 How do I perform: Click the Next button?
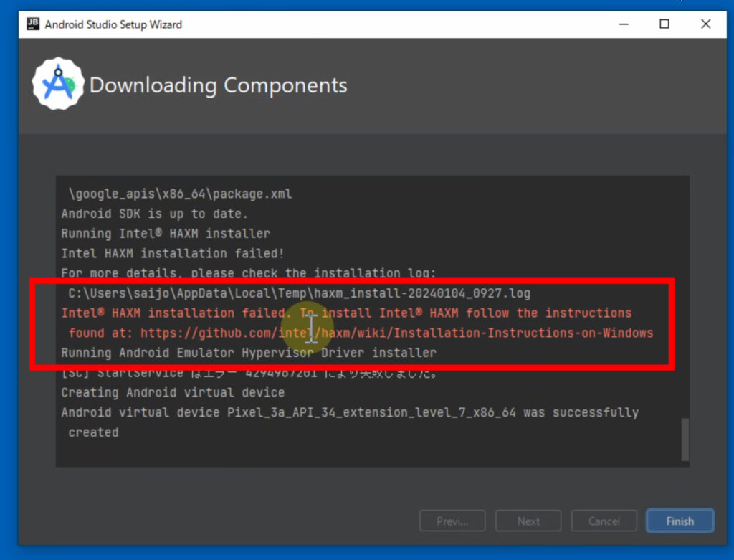pos(528,521)
